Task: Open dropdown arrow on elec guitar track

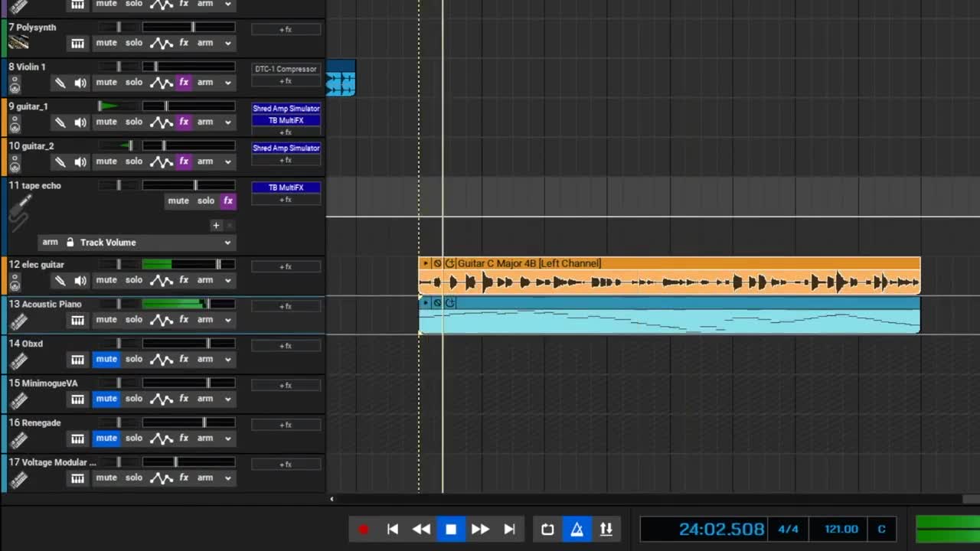Action: [227, 281]
